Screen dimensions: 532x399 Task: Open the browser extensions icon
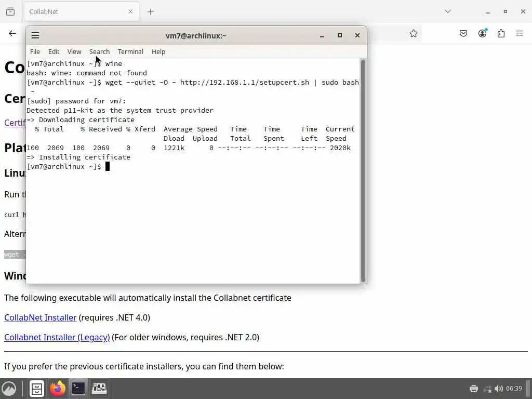pos(501,33)
